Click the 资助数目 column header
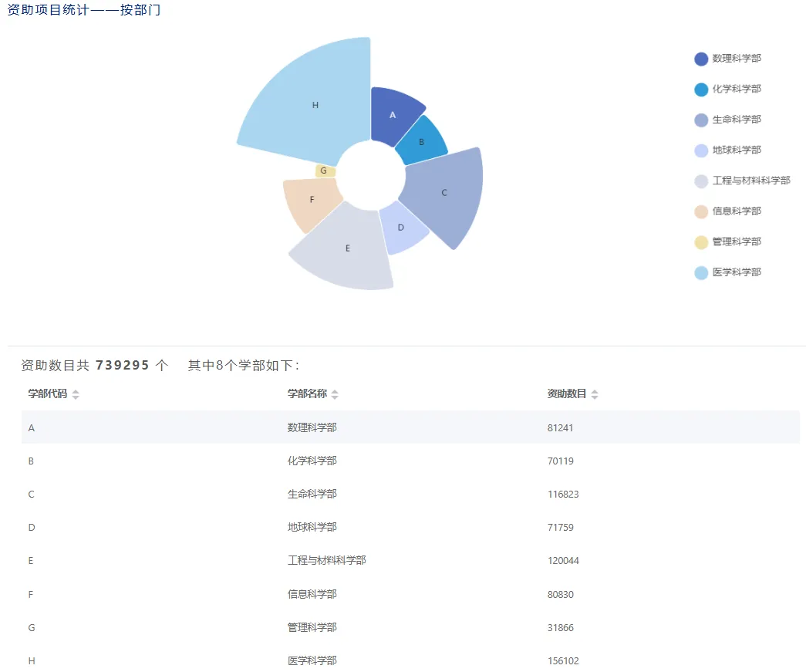806x672 pixels. pos(567,394)
